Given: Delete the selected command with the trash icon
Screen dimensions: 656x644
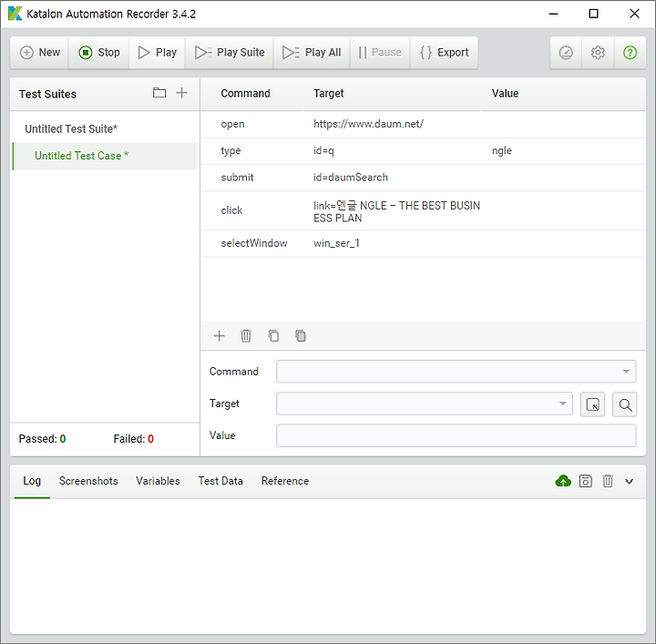Looking at the screenshot, I should pos(246,336).
